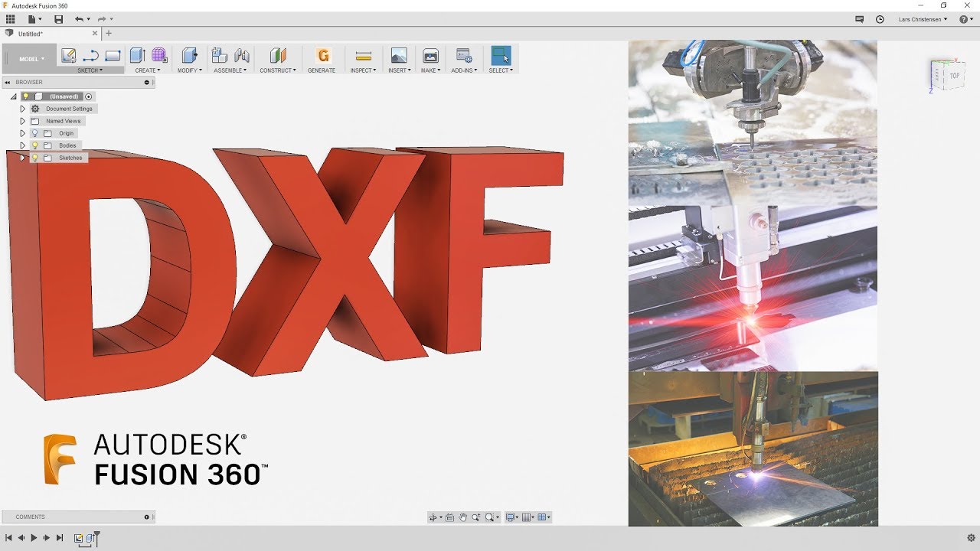The width and height of the screenshot is (980, 551).
Task: Toggle the Origin folder light bulb
Action: click(34, 133)
